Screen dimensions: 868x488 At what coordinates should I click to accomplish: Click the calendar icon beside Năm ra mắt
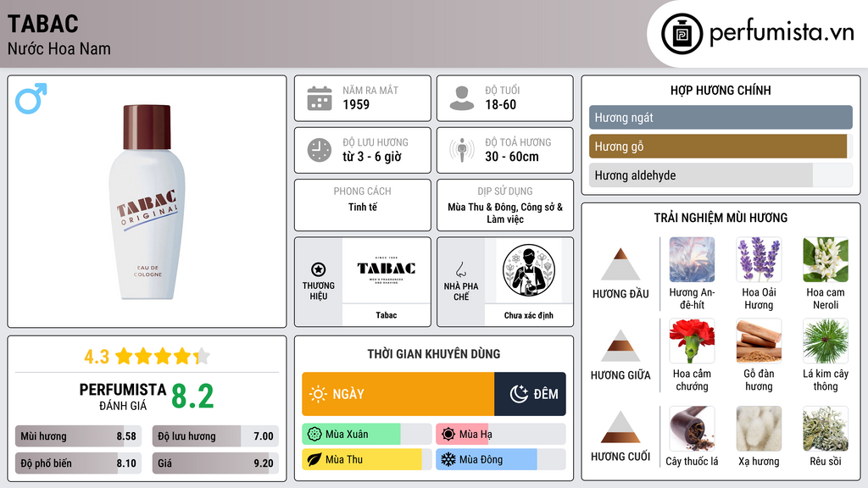[x=320, y=98]
